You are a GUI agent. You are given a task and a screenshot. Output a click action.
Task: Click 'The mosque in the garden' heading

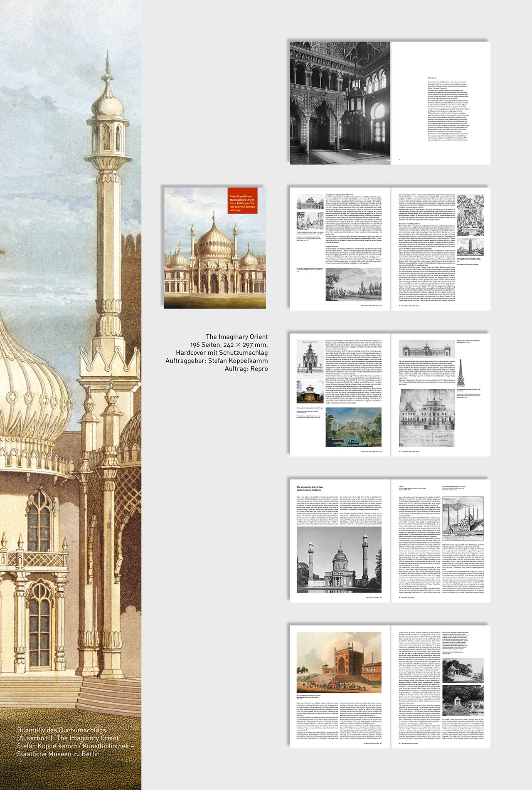coord(310,489)
